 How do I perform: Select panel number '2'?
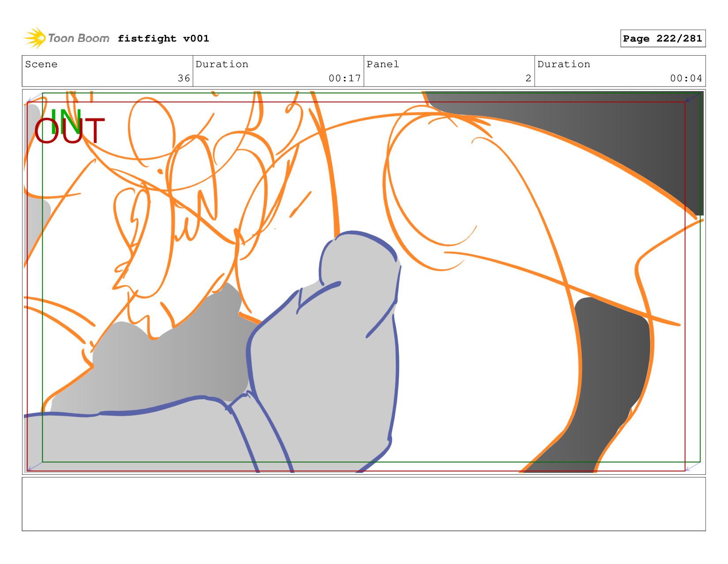528,78
